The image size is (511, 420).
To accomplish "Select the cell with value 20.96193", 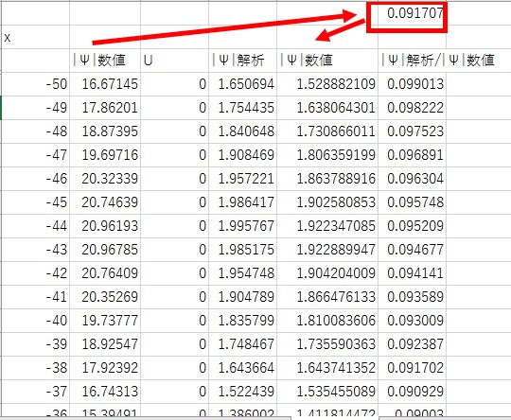I will coord(105,226).
